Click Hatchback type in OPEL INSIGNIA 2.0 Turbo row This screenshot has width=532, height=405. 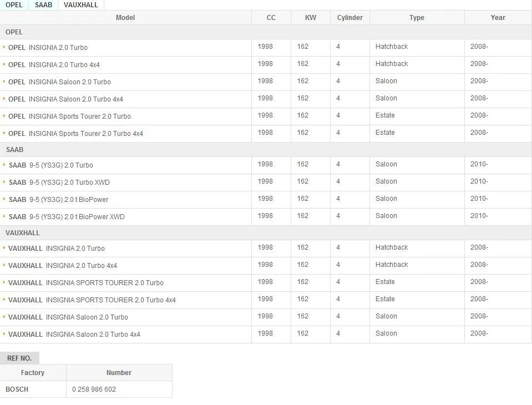tap(392, 47)
